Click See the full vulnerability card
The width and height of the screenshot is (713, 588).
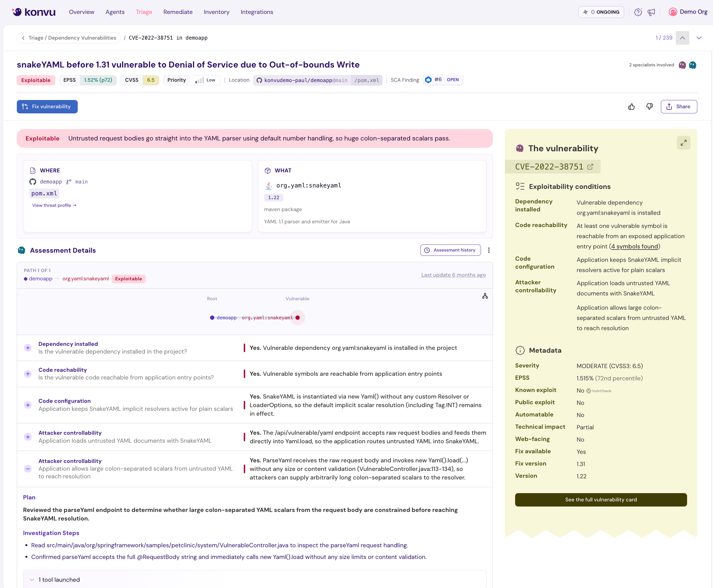coord(601,500)
